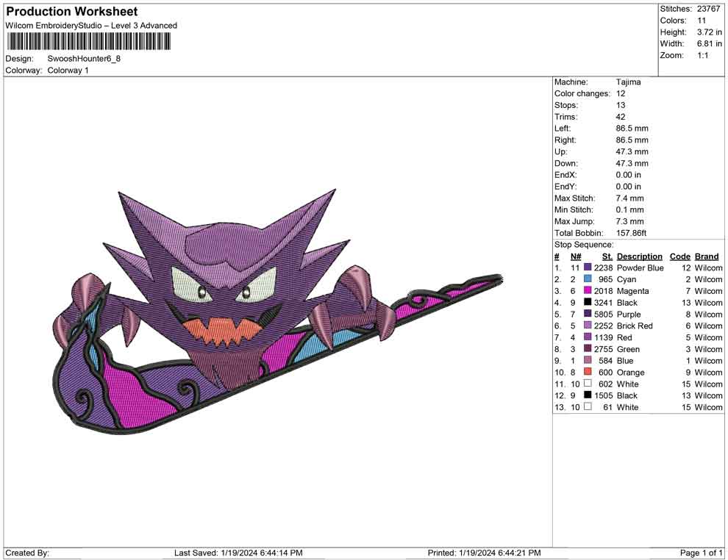Viewport: 728px width, 560px height.
Task: Click the Max Stitch value '7.4 mm'
Action: (x=629, y=198)
